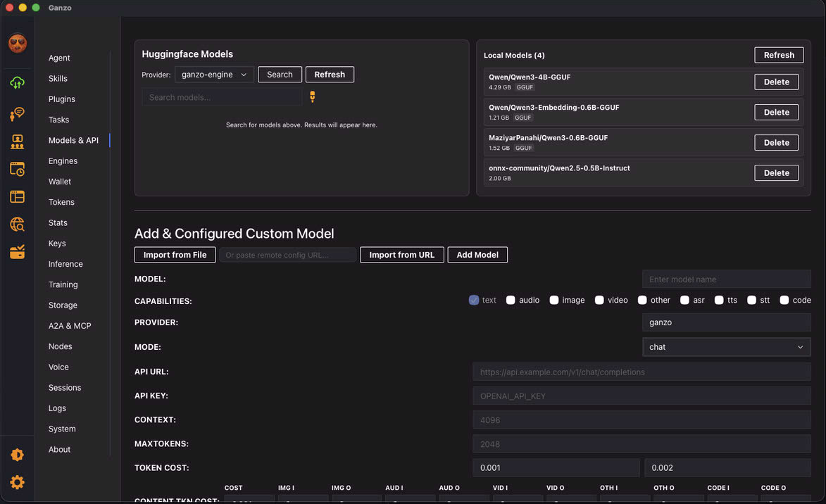Open the Plugins section
The image size is (826, 504).
tap(62, 99)
